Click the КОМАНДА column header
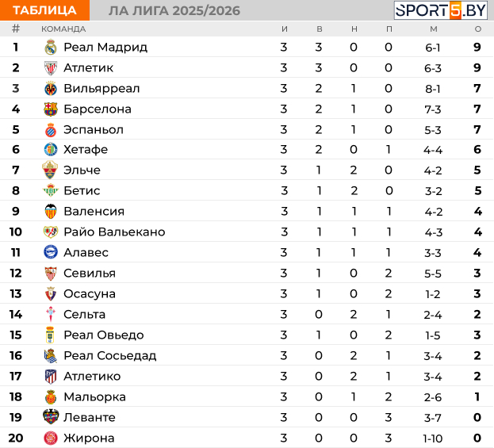This screenshot has height=448, width=494. tap(63, 29)
